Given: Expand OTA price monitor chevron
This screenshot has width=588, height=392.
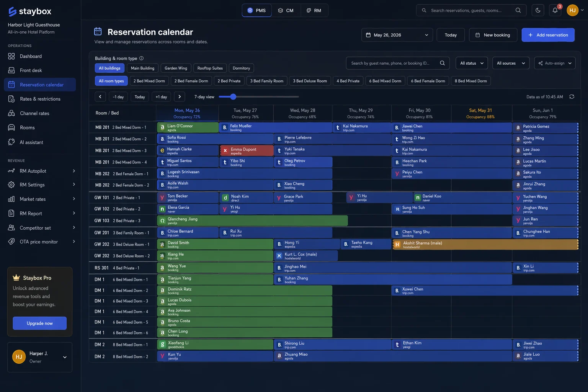Looking at the screenshot, I should coord(74,242).
